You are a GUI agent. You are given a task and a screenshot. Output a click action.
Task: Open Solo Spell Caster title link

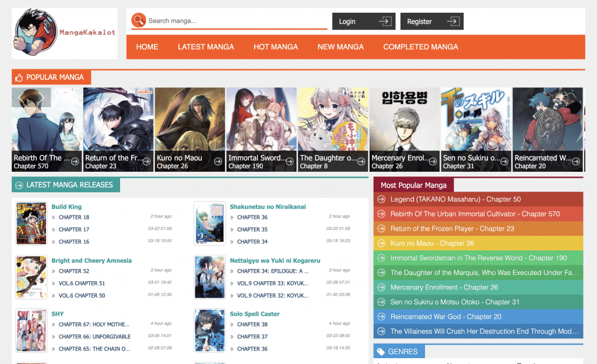254,314
